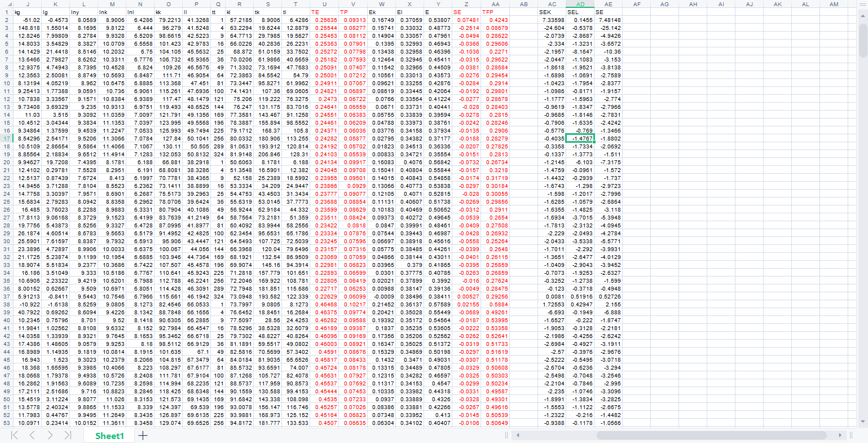
Task: Click the cell with value 21.4418
Action: tap(55, 51)
